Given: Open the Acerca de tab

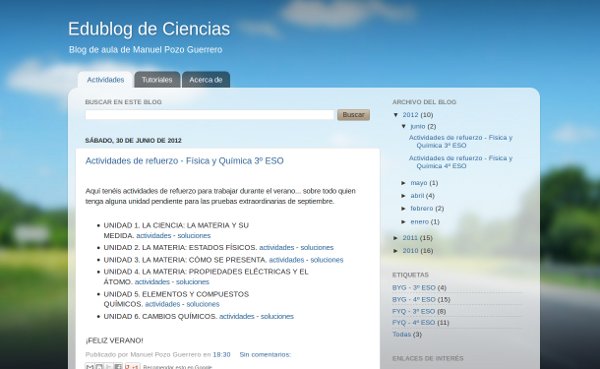Looking at the screenshot, I should 206,80.
